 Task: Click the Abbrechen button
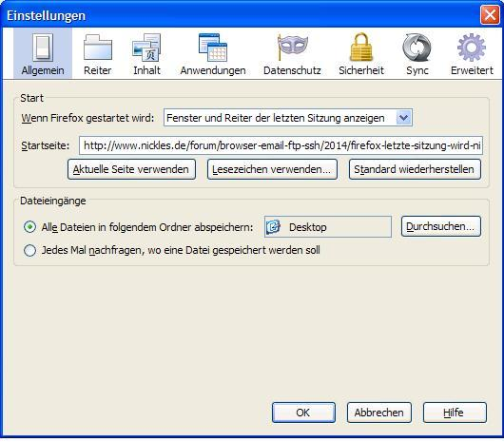click(379, 413)
